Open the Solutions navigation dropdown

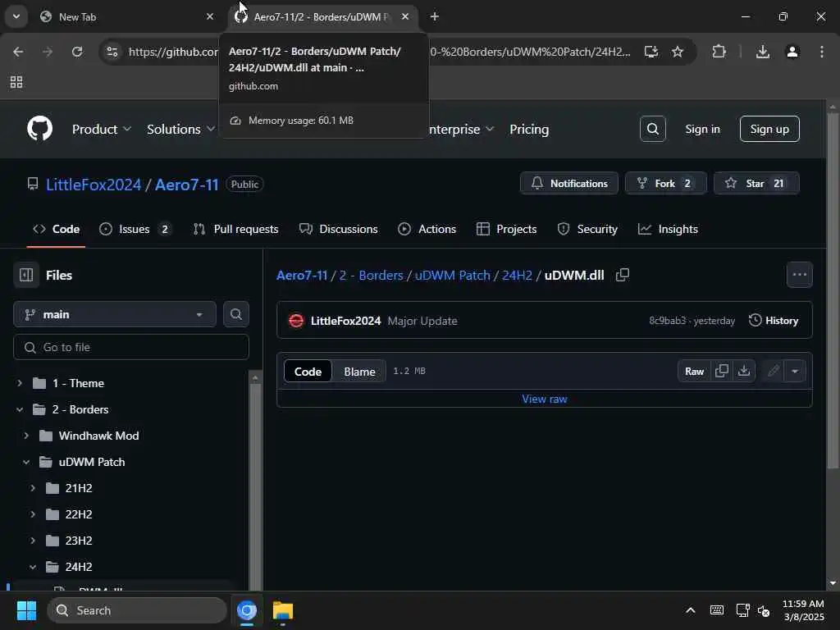[181, 129]
